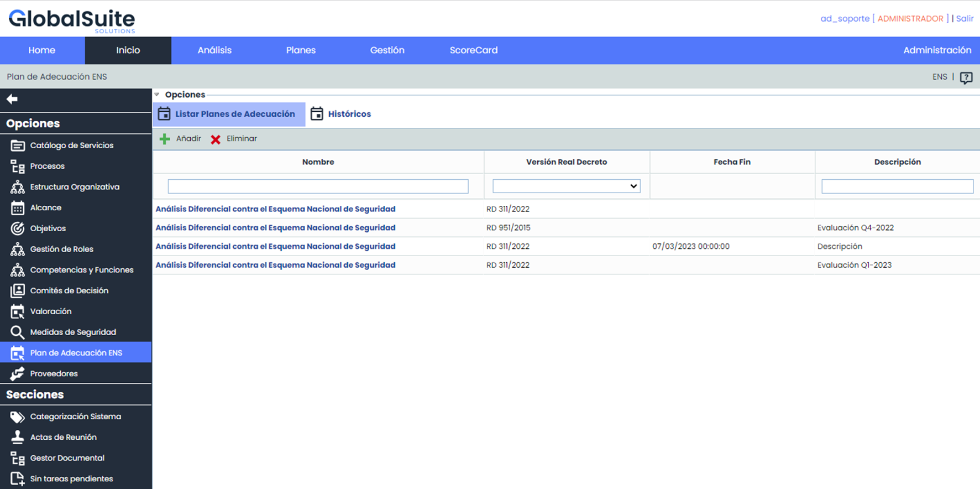Open the Versión Real Decreto filter dropdown
This screenshot has height=489, width=980.
566,186
